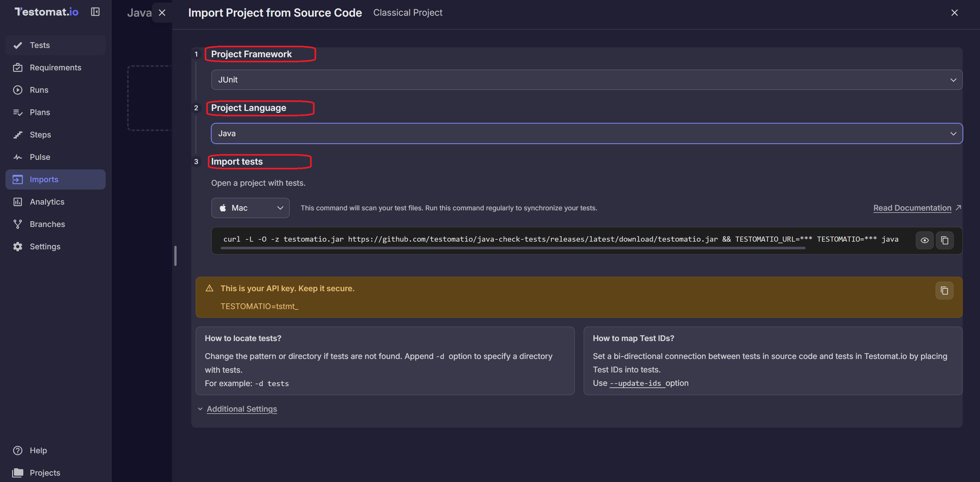980x482 pixels.
Task: Click the Classical Project label
Action: (407, 12)
